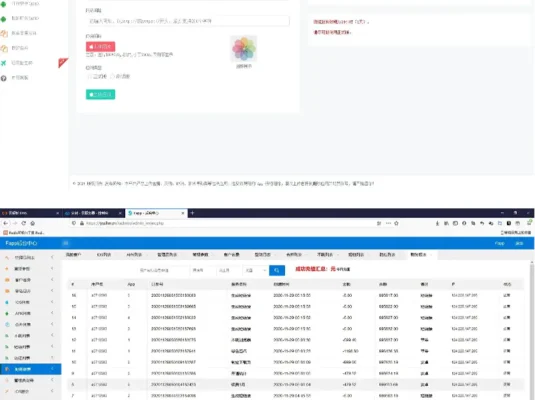Click the red upload icon button
Viewport: 535px width, 400px height.
coord(100,46)
